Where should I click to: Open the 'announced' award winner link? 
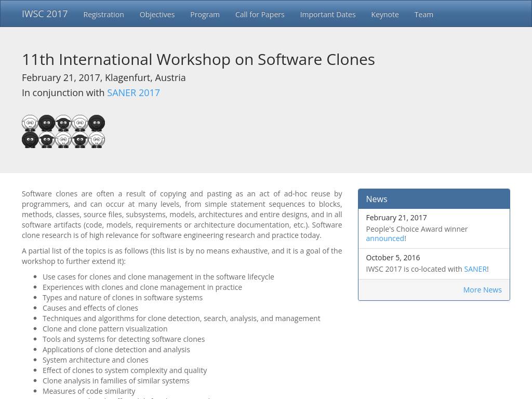(385, 238)
